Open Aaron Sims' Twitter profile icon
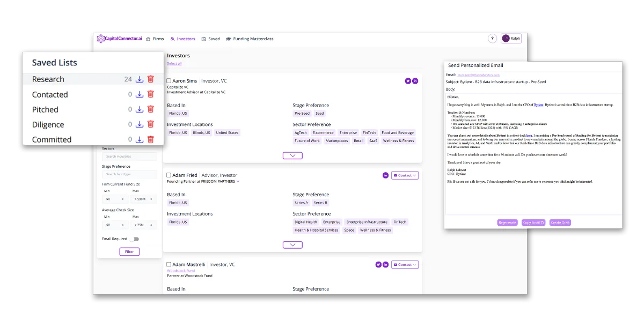 pos(408,81)
